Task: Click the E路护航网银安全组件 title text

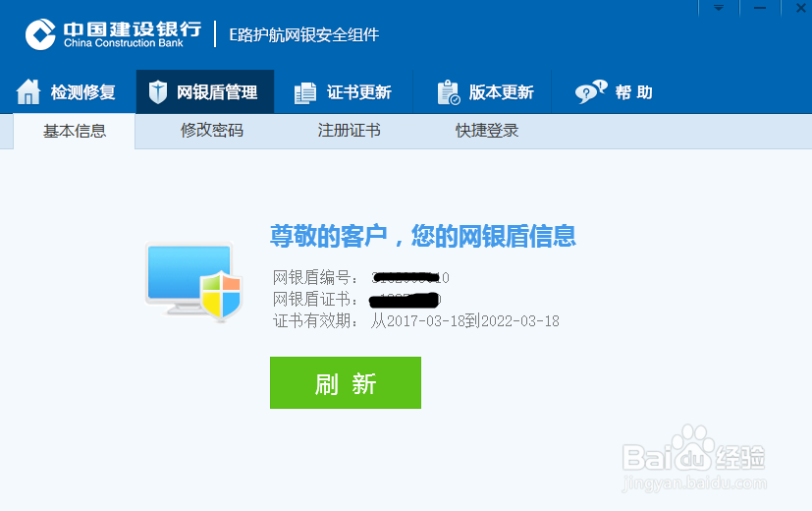Action: (304, 34)
